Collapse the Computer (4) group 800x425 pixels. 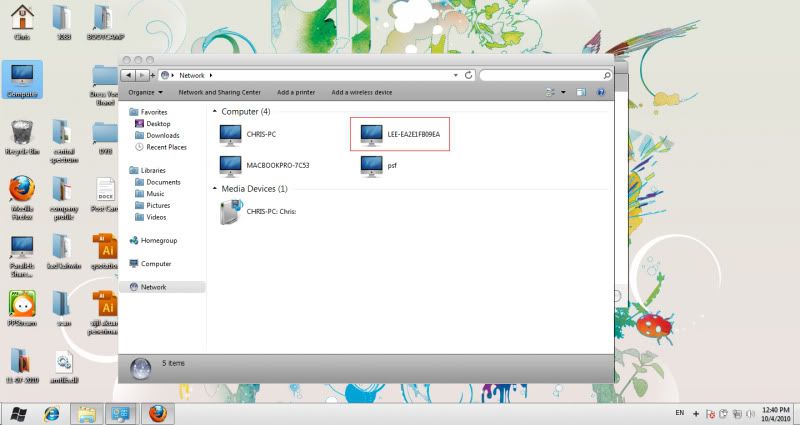(x=215, y=112)
